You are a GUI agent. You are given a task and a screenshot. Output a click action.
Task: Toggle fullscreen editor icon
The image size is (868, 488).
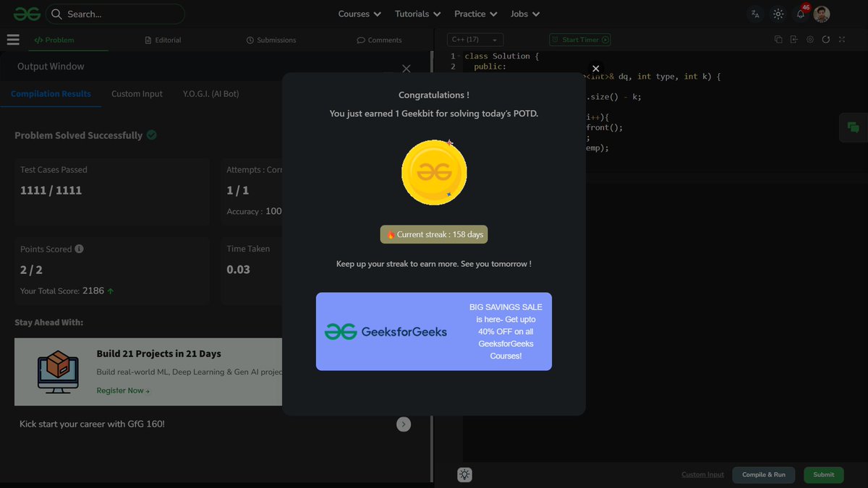tap(842, 40)
